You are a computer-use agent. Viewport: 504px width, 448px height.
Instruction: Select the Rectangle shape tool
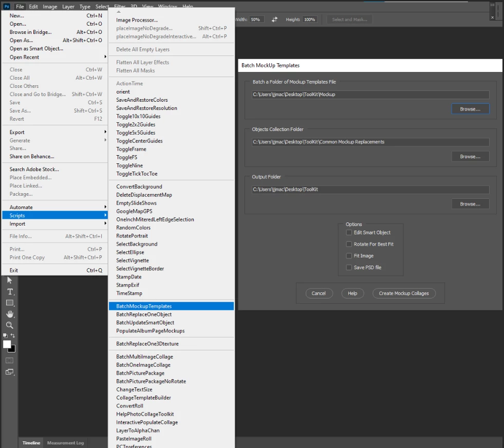click(x=10, y=303)
